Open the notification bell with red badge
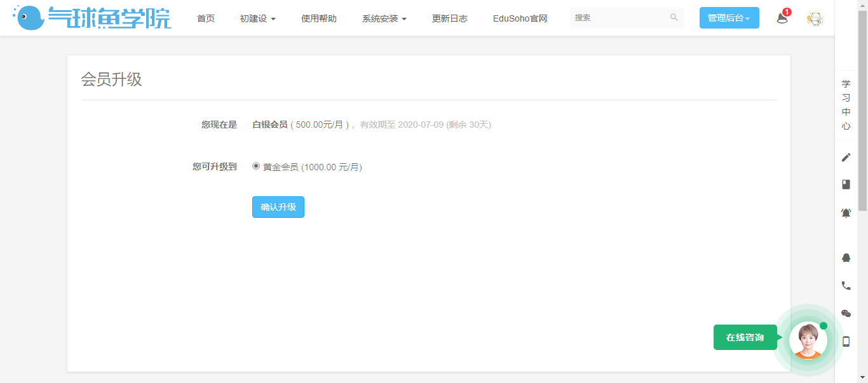Viewport: 868px width, 383px height. click(782, 18)
